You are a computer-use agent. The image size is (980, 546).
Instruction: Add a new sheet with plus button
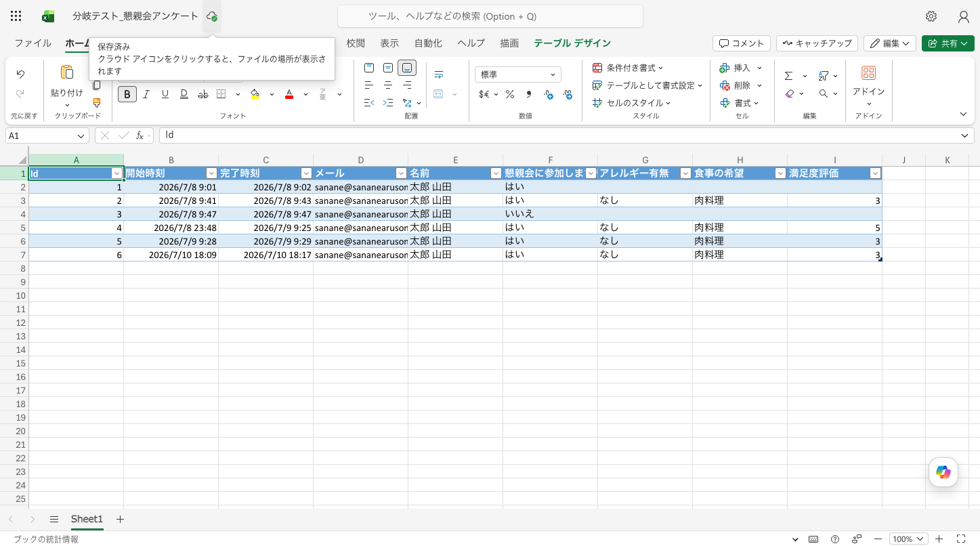click(x=120, y=519)
